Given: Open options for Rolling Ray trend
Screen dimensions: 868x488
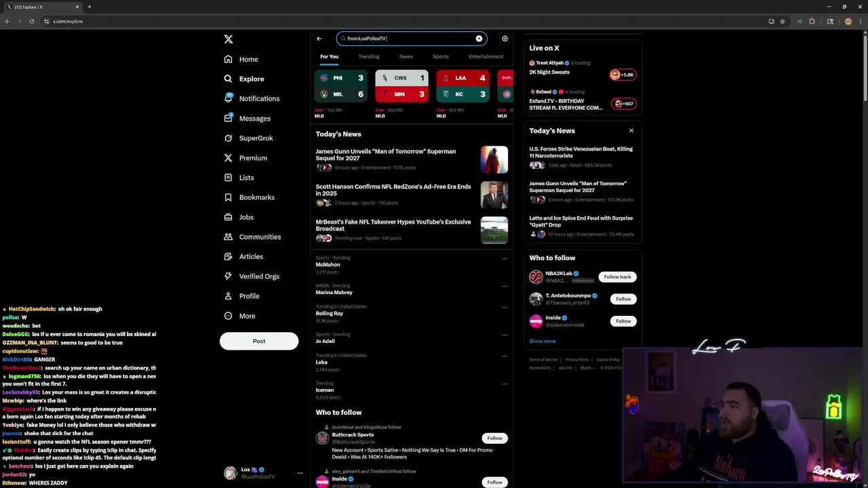Looking at the screenshot, I should 505,307.
